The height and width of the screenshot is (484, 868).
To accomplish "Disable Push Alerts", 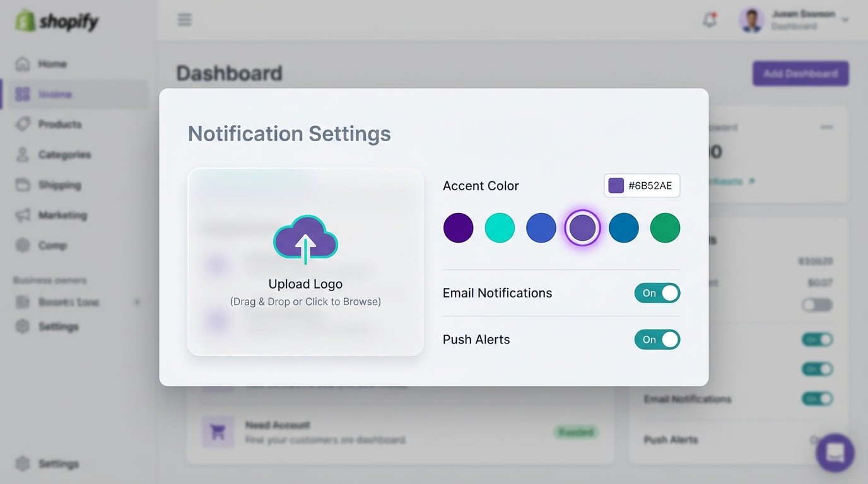I will 657,339.
